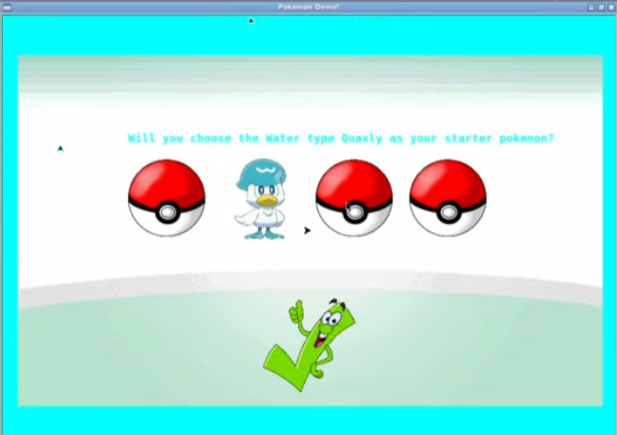Maximize the Pokemon Demo window

[x=601, y=7]
